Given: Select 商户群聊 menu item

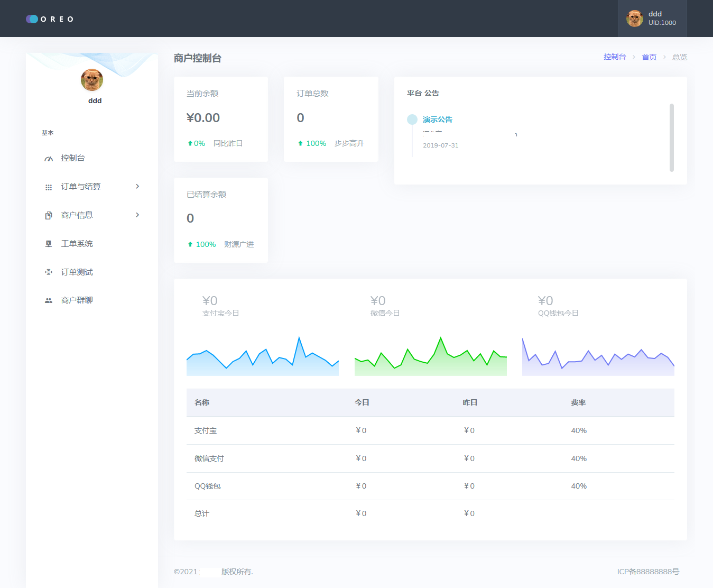Looking at the screenshot, I should click(77, 300).
